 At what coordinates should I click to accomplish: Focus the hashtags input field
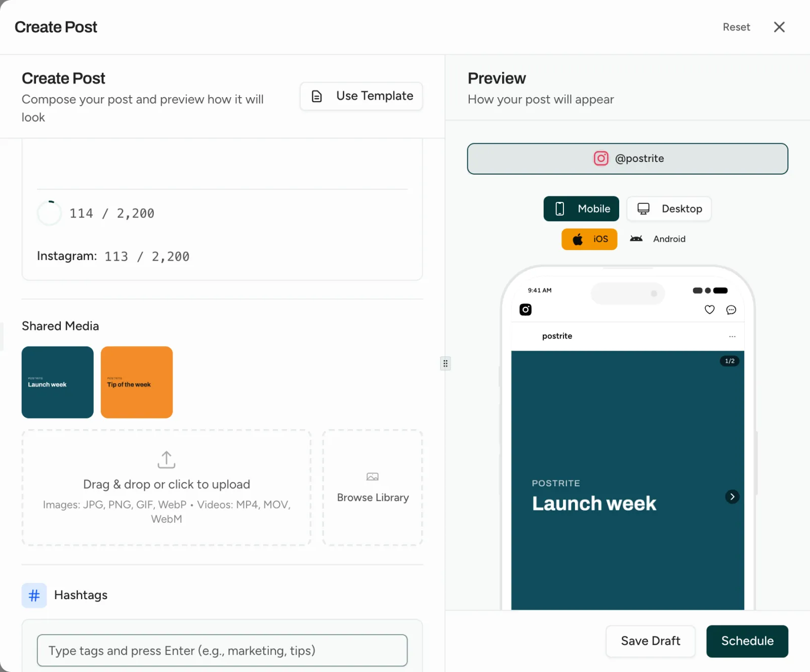(x=222, y=651)
